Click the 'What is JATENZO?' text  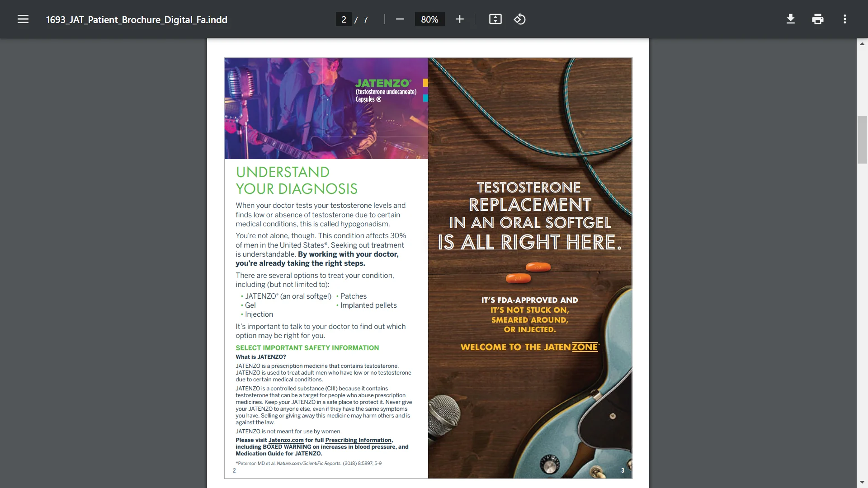tap(261, 357)
